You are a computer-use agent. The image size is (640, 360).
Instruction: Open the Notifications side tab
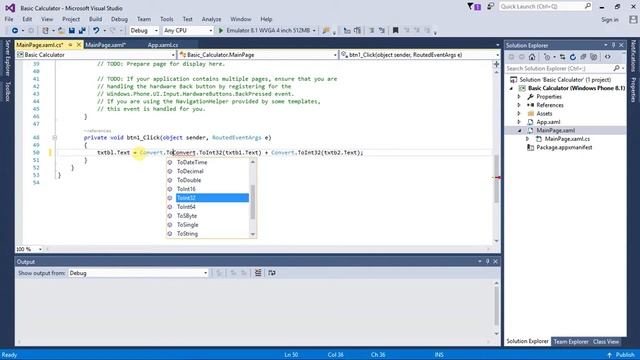[x=633, y=56]
